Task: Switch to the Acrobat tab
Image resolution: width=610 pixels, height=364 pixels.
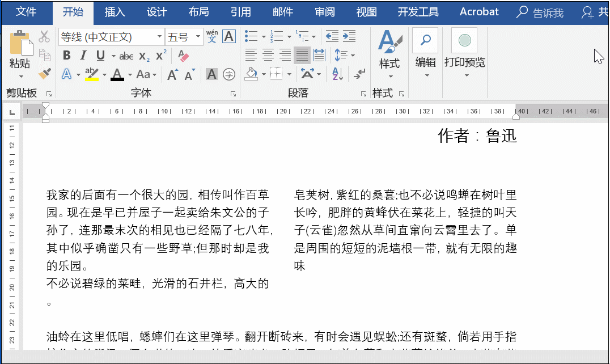Action: (x=479, y=12)
